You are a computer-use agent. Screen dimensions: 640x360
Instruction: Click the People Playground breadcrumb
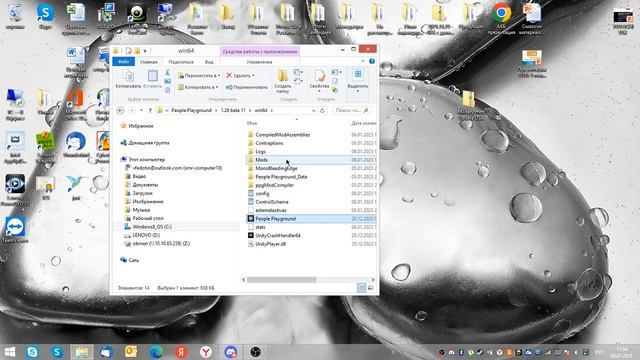pos(191,110)
